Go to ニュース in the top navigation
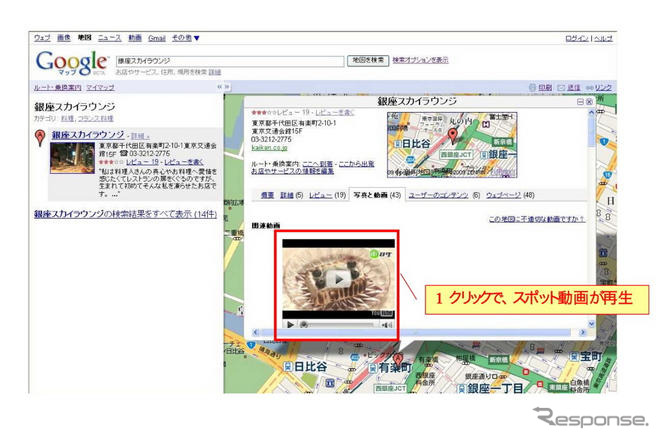 pos(109,38)
